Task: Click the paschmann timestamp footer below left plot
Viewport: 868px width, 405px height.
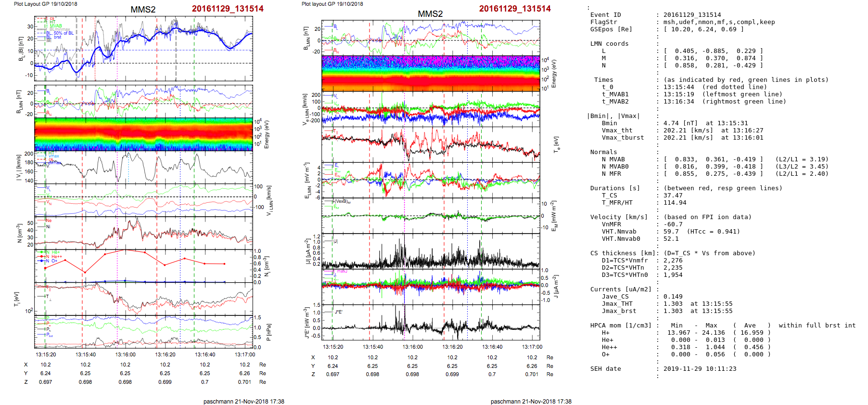Action: point(243,401)
